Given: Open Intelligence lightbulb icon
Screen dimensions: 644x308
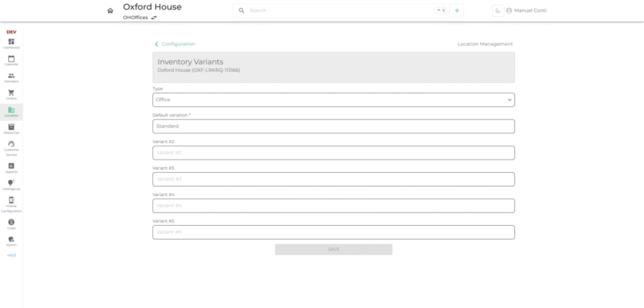Looking at the screenshot, I should [x=11, y=184].
